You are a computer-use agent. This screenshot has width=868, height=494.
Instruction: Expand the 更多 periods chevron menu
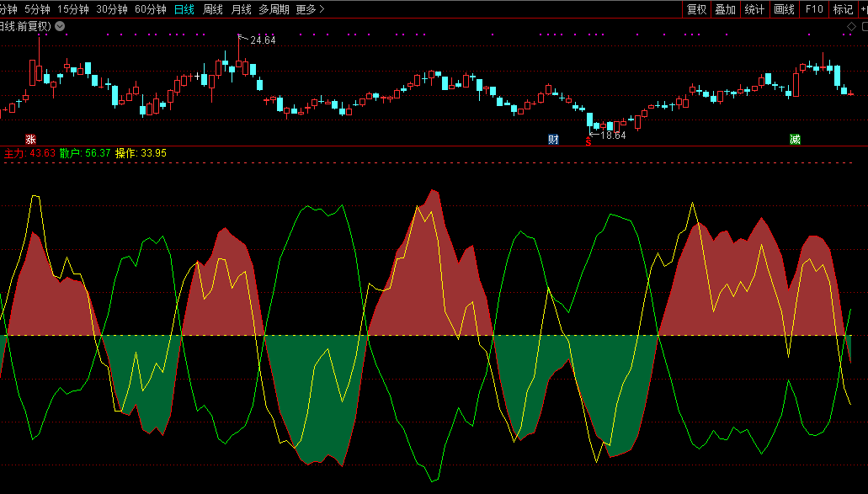[x=311, y=9]
